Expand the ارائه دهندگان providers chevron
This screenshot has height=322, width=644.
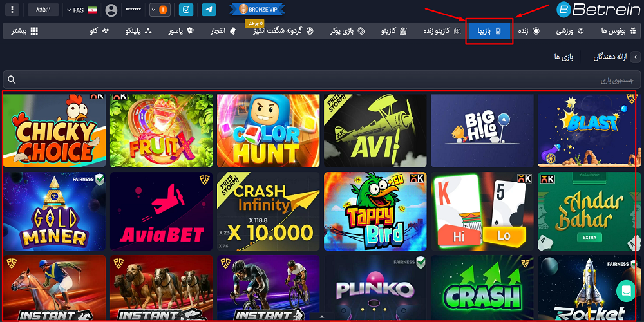(x=635, y=57)
